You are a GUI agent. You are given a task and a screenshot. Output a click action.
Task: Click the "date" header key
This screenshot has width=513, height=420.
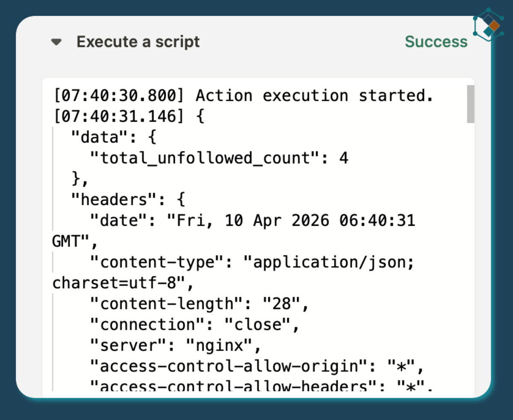click(x=118, y=221)
